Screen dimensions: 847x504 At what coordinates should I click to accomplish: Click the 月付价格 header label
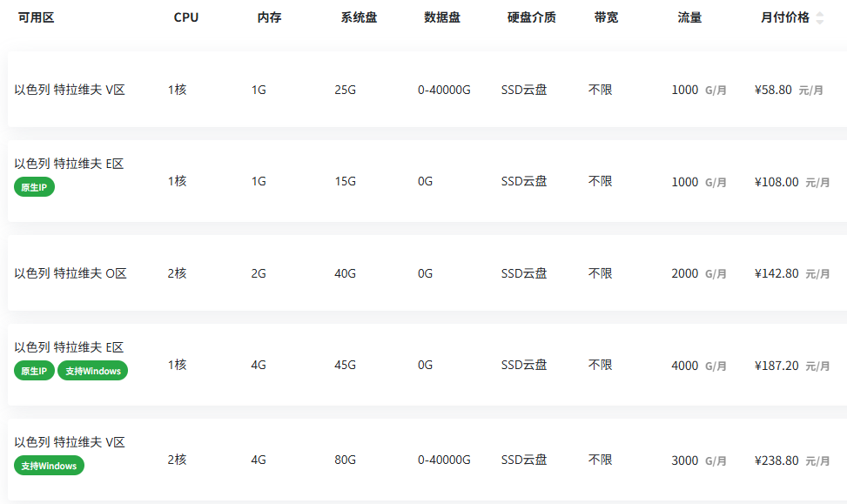click(x=784, y=17)
